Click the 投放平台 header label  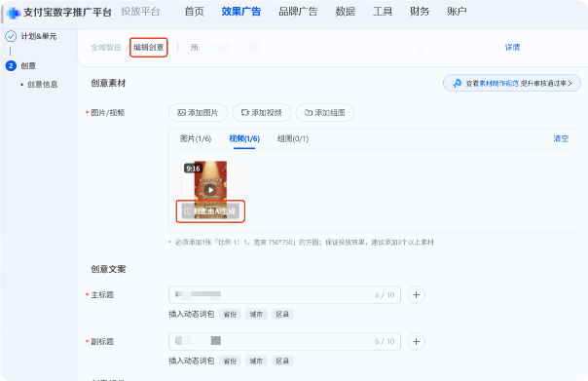point(140,12)
